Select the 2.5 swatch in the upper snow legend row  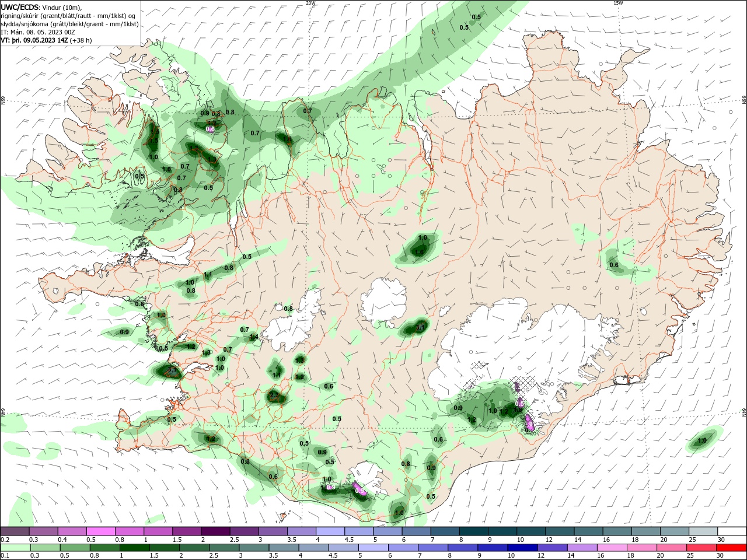coord(244,531)
